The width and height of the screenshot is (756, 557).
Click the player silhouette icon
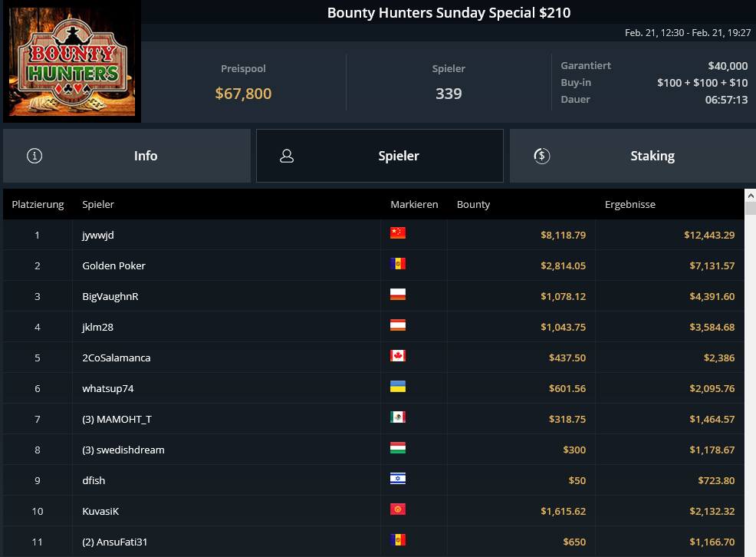(x=287, y=156)
